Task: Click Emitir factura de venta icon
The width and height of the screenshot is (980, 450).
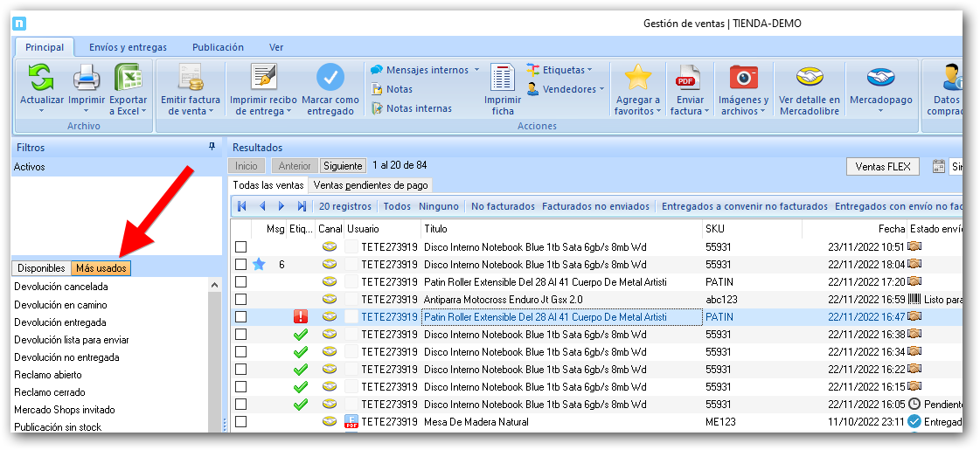Action: (191, 80)
